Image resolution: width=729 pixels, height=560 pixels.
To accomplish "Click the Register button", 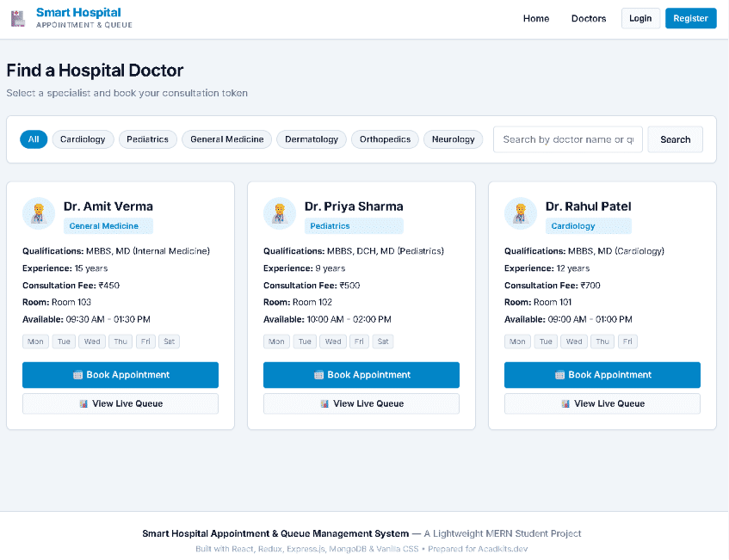I will pyautogui.click(x=691, y=19).
